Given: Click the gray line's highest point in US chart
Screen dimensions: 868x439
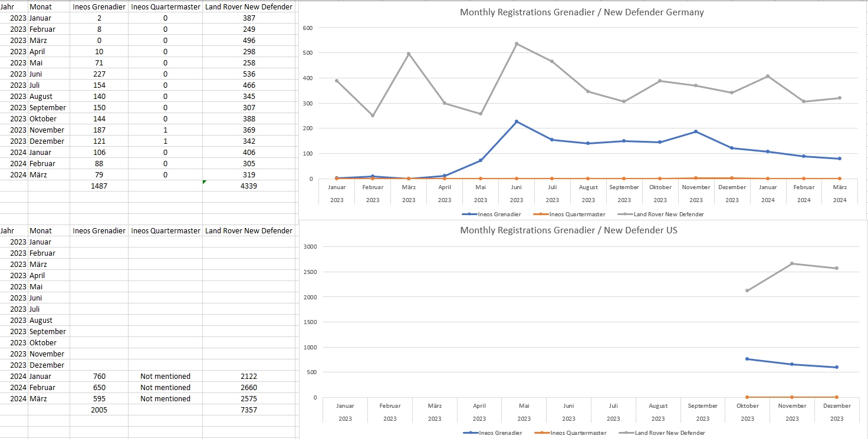Looking at the screenshot, I should click(792, 263).
